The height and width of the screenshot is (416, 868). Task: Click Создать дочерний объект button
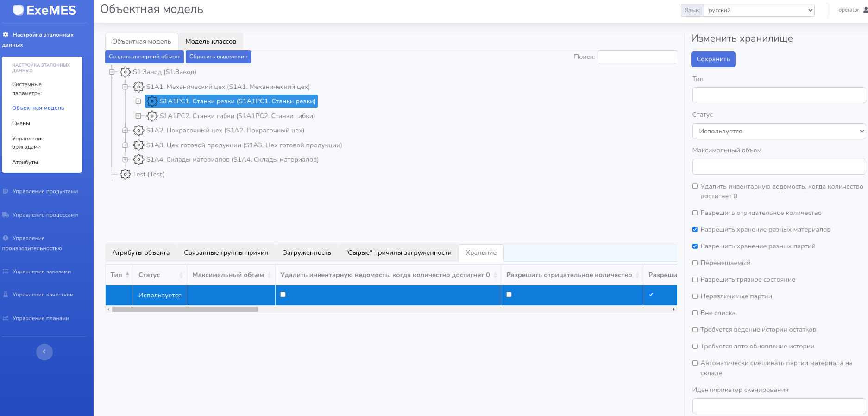point(144,57)
